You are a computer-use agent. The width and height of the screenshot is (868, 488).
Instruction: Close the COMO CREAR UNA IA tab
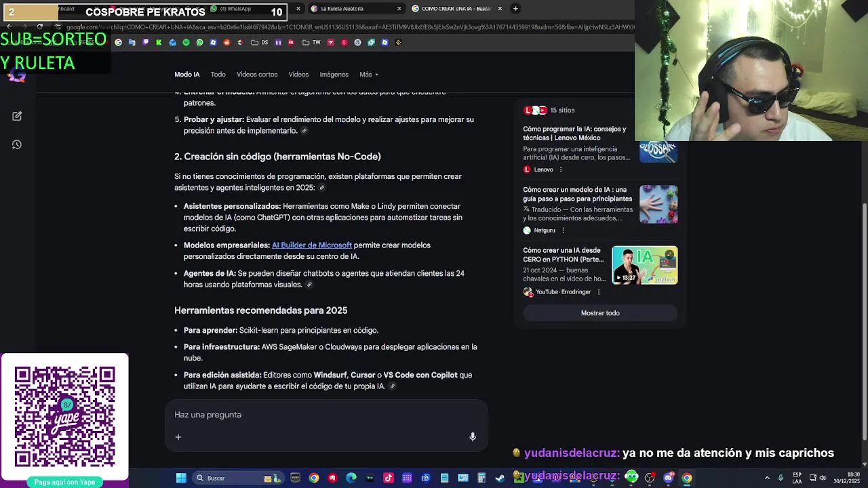tap(500, 9)
